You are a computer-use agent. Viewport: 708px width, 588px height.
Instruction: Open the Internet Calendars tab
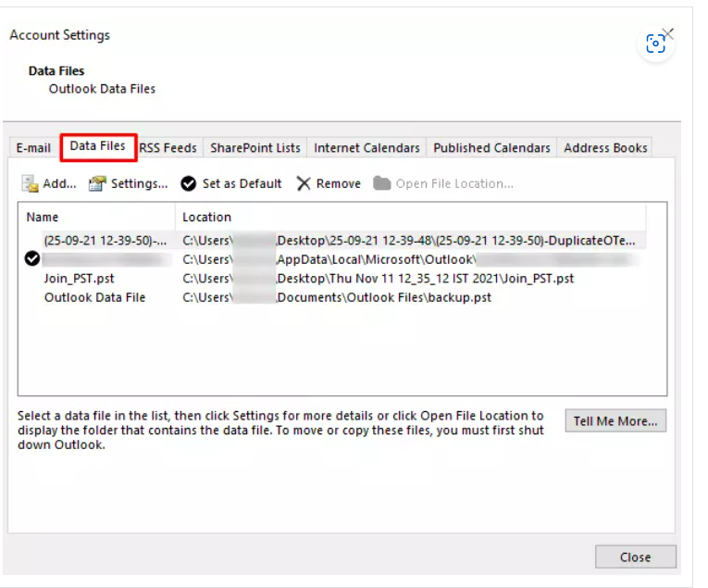366,147
